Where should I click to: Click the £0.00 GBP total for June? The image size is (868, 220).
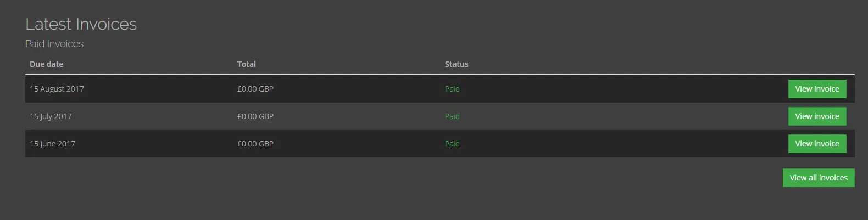coord(255,144)
